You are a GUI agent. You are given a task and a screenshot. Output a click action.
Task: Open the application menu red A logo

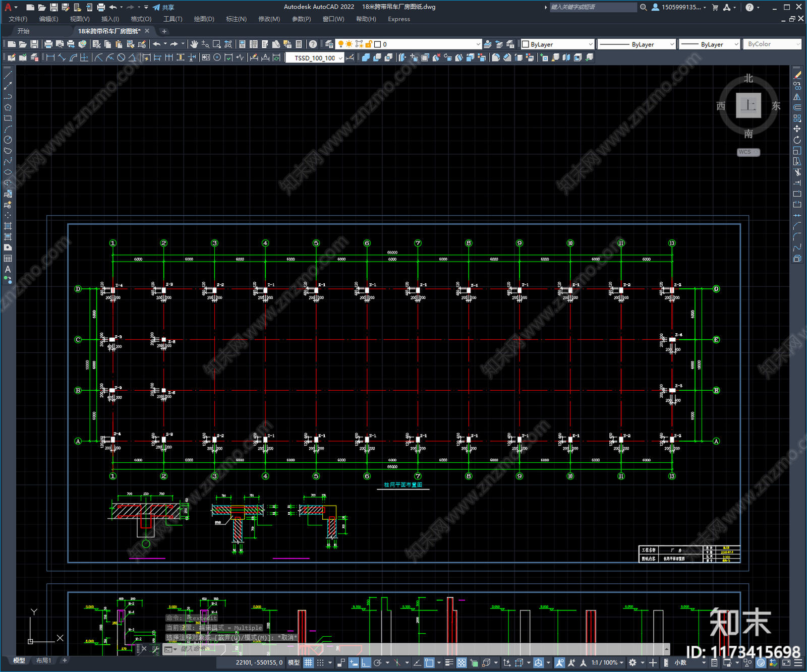click(8, 7)
